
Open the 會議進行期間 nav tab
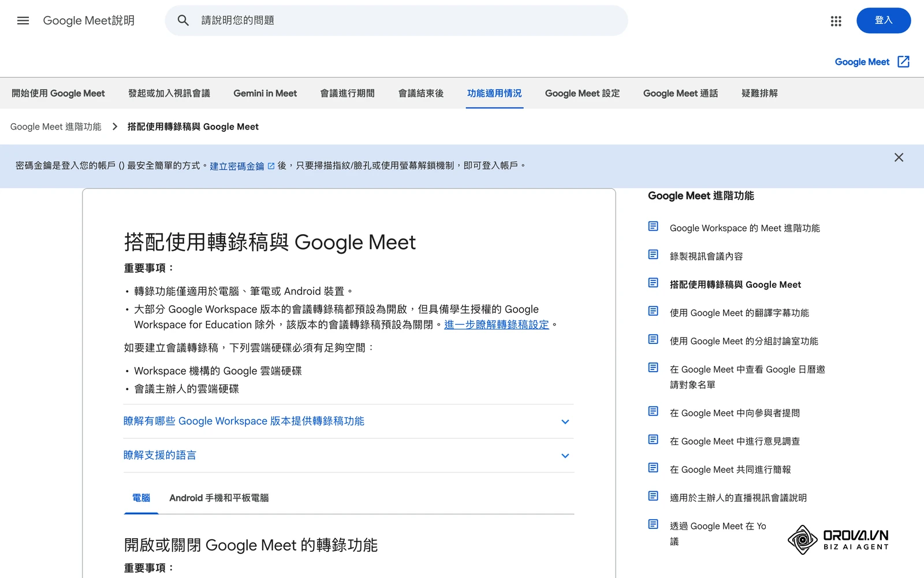coord(348,93)
